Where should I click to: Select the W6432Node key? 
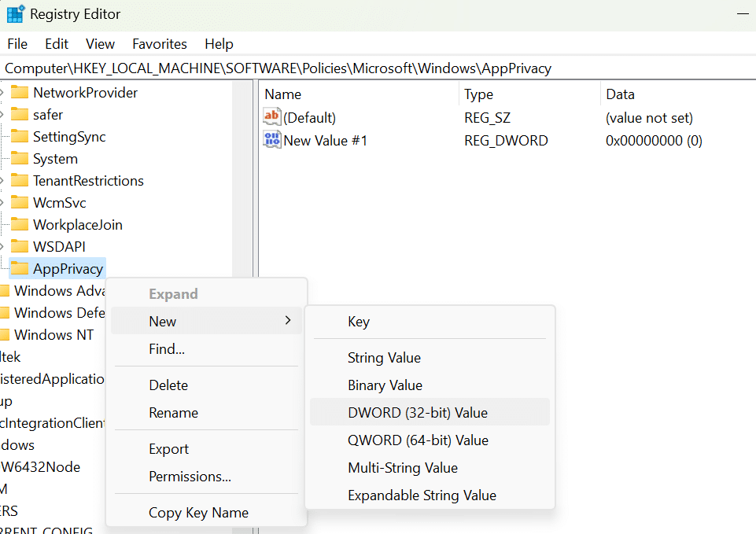coord(40,466)
